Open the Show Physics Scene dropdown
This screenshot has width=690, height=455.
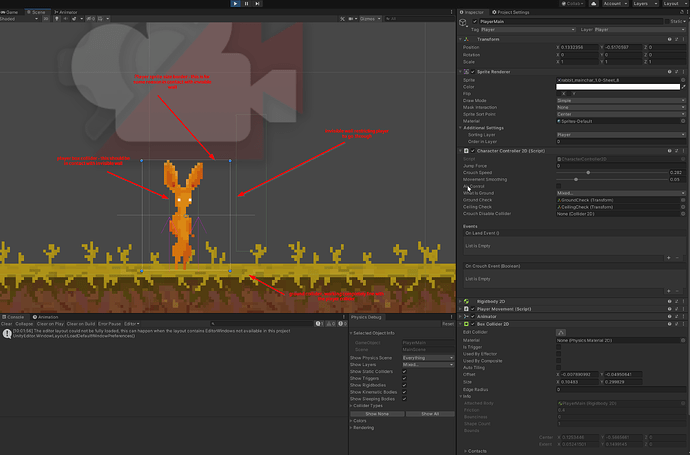point(426,357)
